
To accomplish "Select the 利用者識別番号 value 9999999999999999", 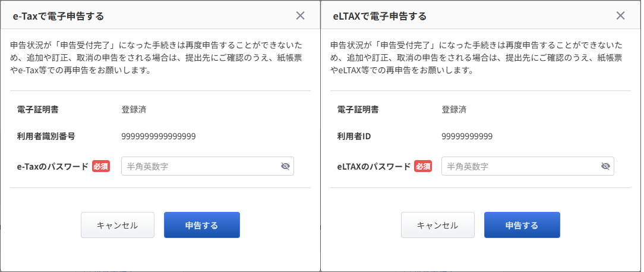I will pyautogui.click(x=159, y=137).
